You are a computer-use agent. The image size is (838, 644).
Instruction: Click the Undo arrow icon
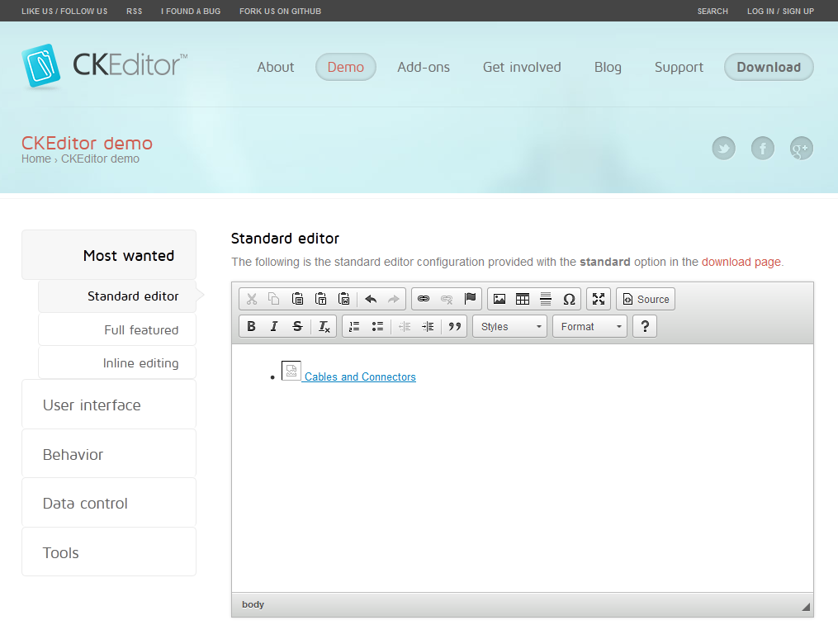click(x=371, y=299)
